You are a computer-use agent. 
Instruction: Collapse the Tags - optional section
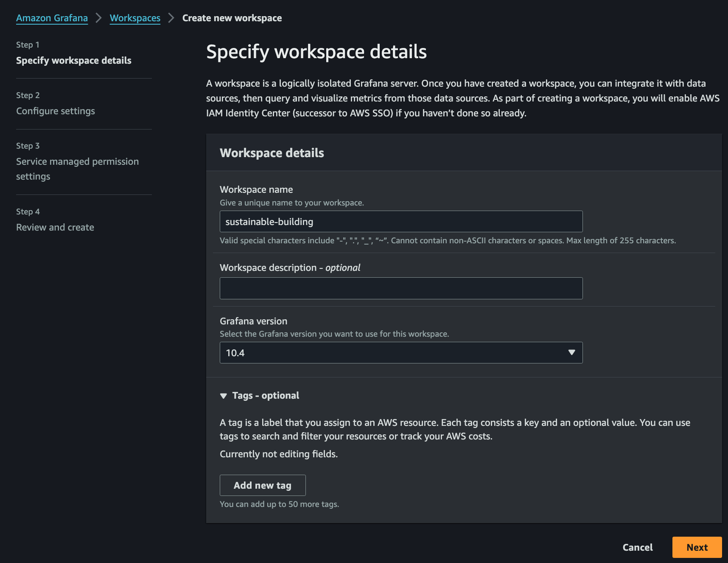[259, 396]
